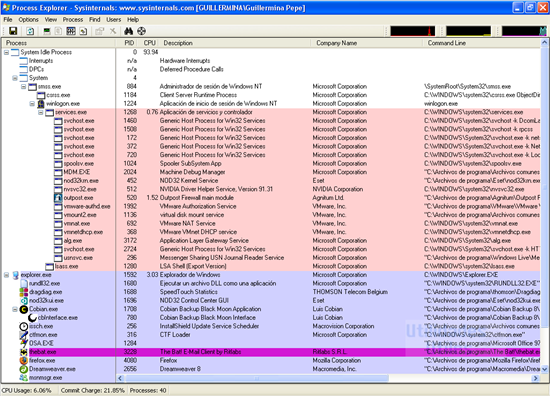Click the msnmsgr.exe messenger icon
This screenshot has height=396, width=550.
coord(24,378)
